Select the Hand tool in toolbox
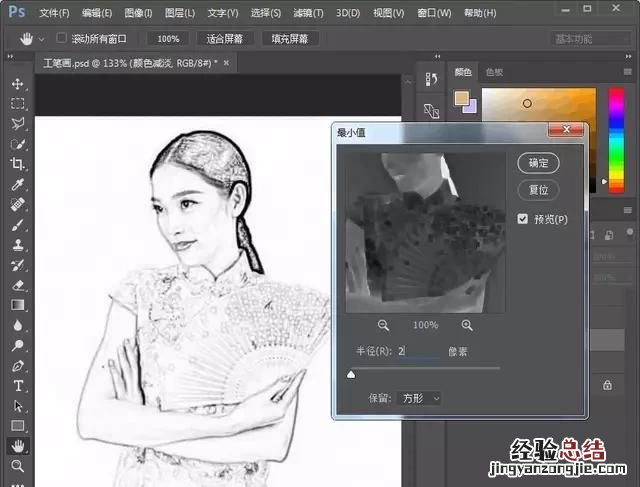Image resolution: width=640 pixels, height=487 pixels. pos(17,446)
